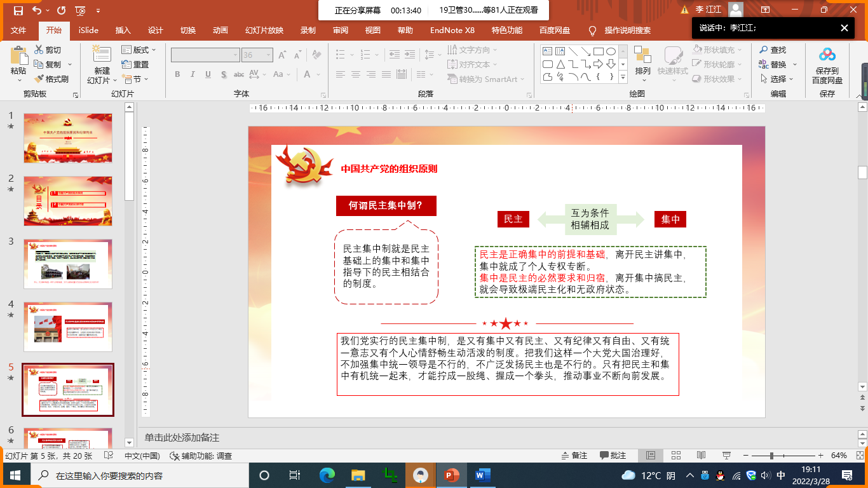Toggle normal view button in status bar
868x488 pixels.
pyautogui.click(x=651, y=456)
